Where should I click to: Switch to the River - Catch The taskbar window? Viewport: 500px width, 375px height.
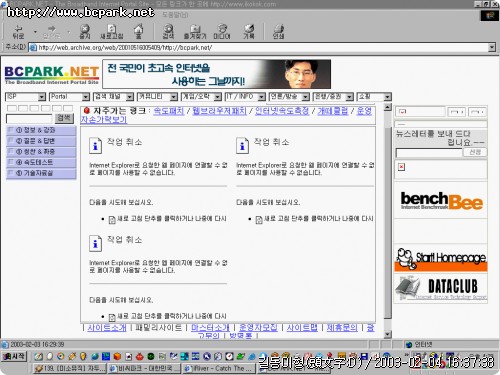pos(219,368)
